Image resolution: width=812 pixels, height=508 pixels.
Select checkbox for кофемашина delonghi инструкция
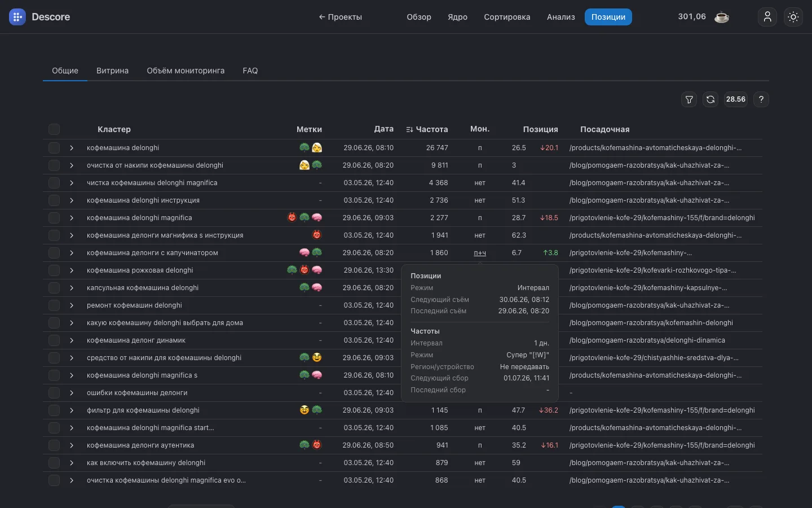[x=54, y=200]
